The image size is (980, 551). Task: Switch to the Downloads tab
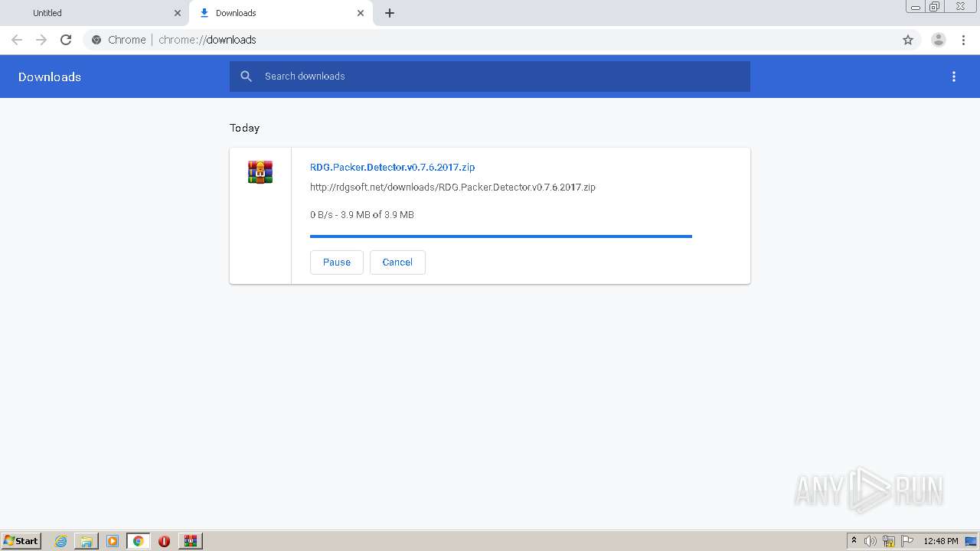[x=281, y=13]
